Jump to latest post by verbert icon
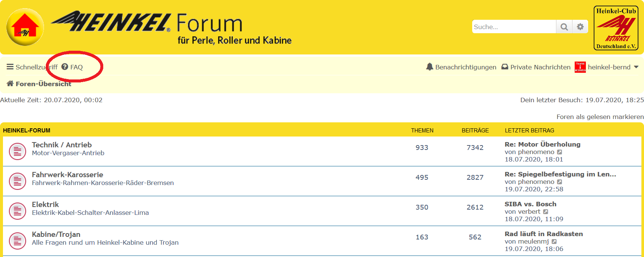Image resolution: width=644 pixels, height=257 pixels. tap(546, 212)
